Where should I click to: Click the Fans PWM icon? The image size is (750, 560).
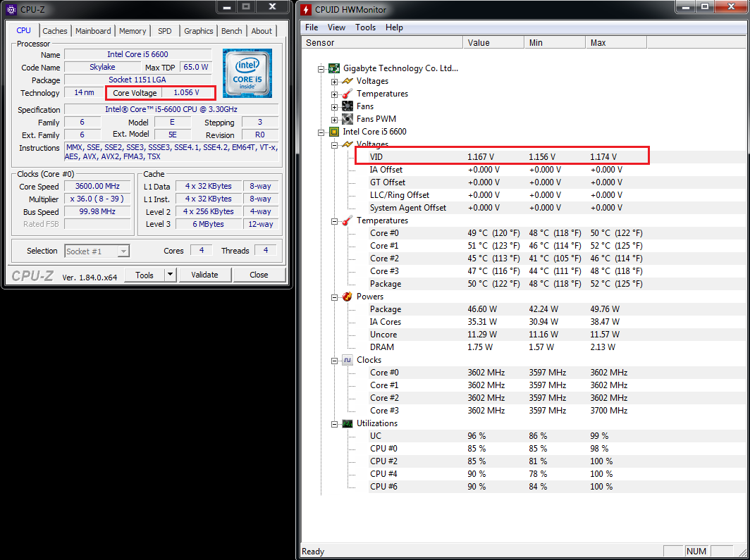pos(348,119)
